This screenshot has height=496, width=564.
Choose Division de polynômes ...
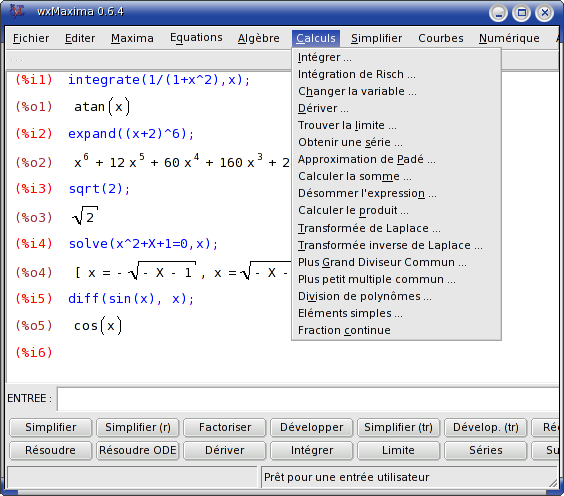coord(396,296)
